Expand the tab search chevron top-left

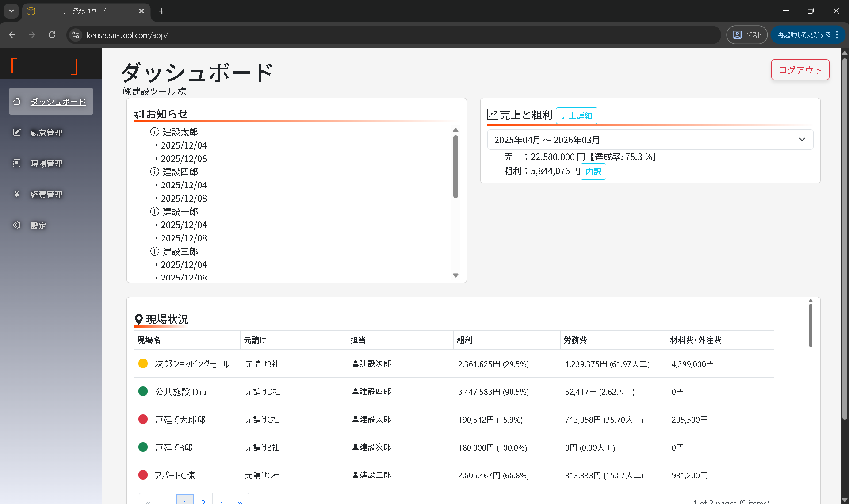(11, 11)
